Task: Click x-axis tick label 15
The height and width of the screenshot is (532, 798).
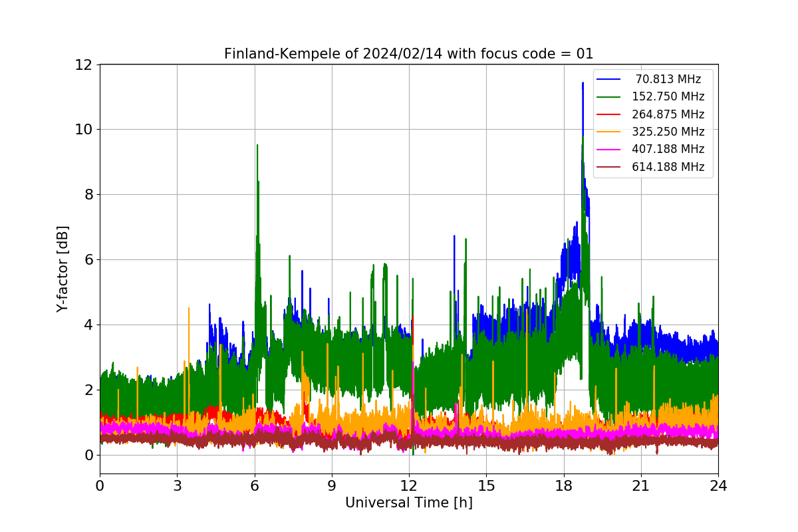Action: (x=486, y=486)
